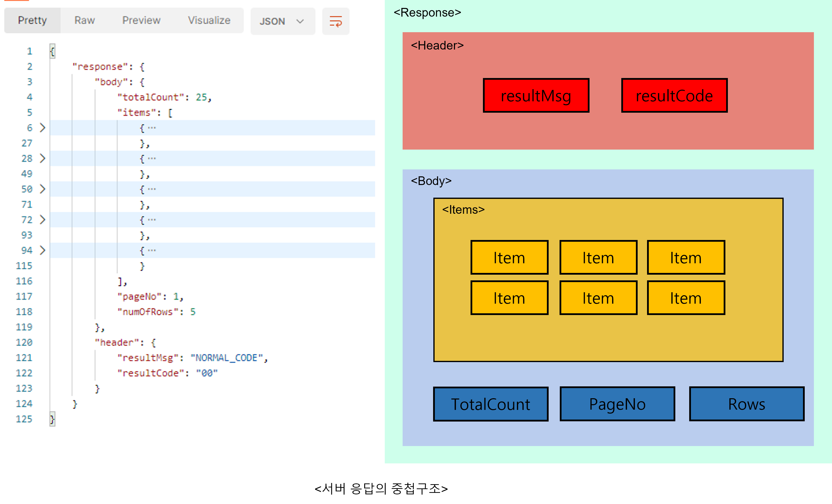Click the wrap lines icon button
Viewport: 832px width, 504px height.
point(335,21)
